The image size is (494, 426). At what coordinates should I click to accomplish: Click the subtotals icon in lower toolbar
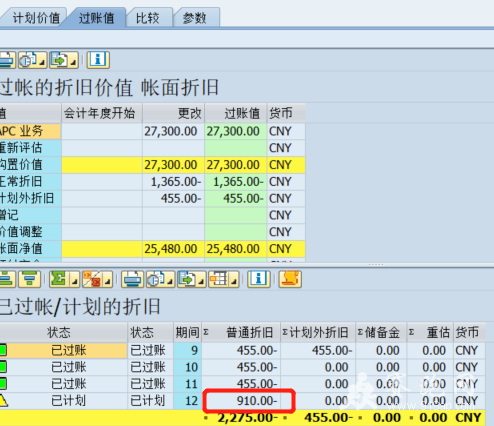(92, 279)
